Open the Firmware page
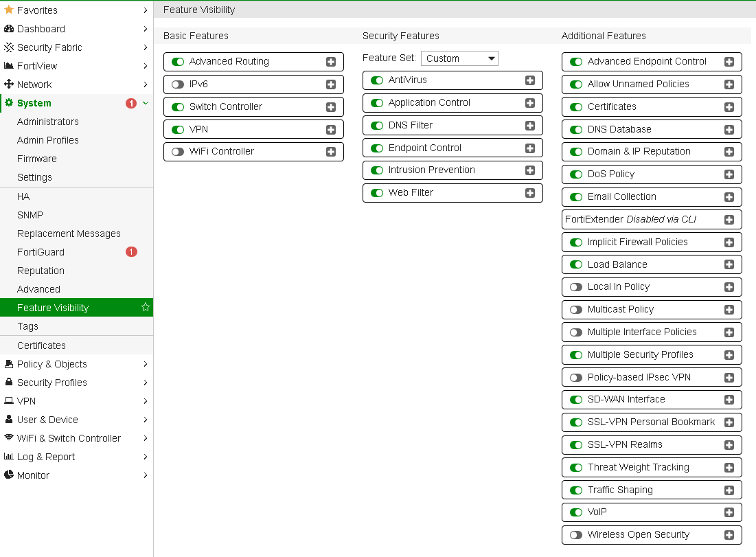The height and width of the screenshot is (557, 756). [x=37, y=159]
